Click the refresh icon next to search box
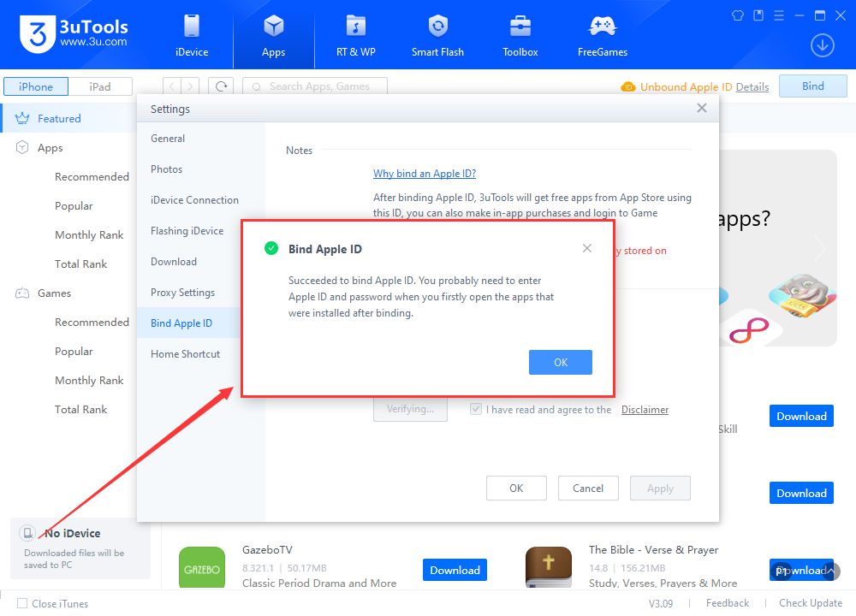The image size is (856, 616). (x=221, y=86)
